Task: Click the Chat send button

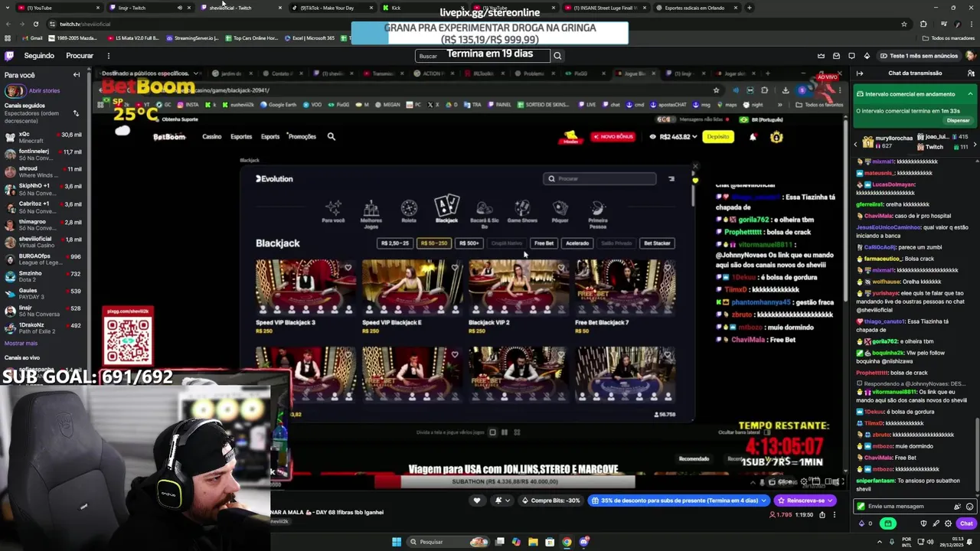Action: 966,523
